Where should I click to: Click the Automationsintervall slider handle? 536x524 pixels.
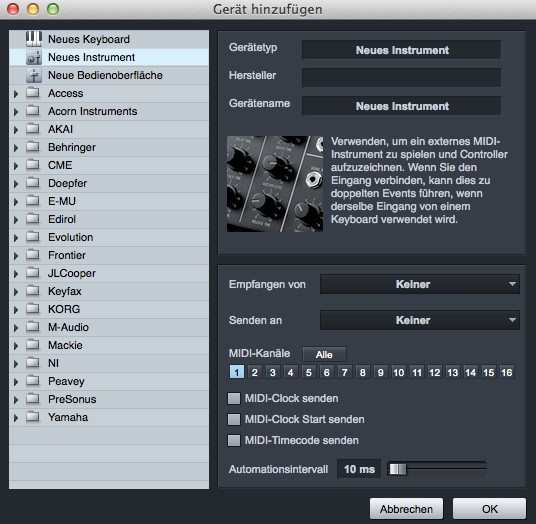[x=398, y=469]
